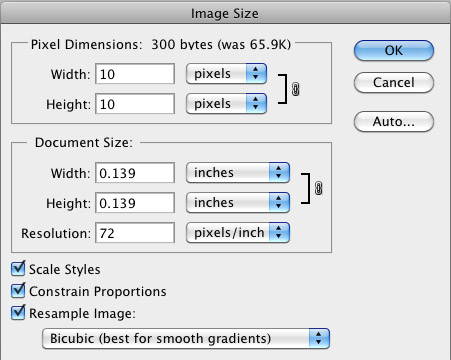
Task: Click the pixel Width input field
Action: pyautogui.click(x=135, y=74)
